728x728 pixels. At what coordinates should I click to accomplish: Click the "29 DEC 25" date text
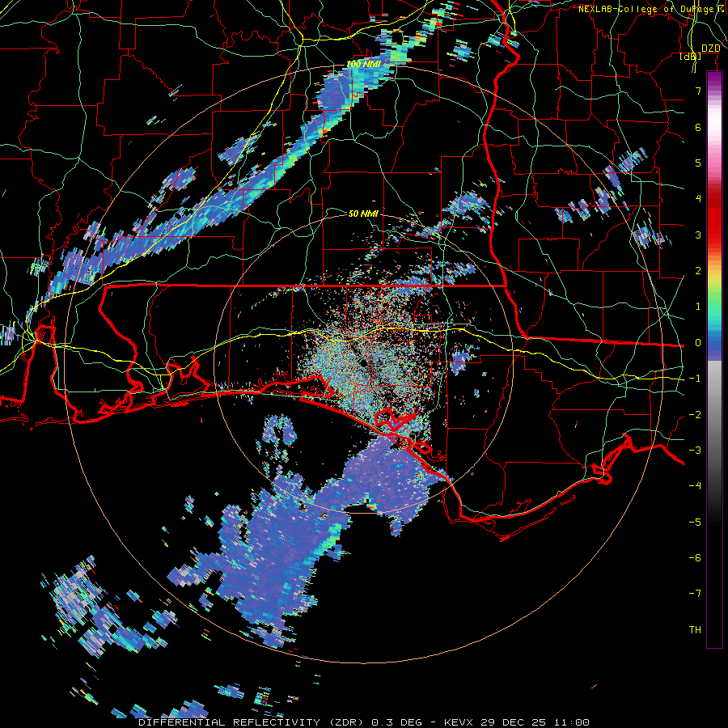coord(512,722)
